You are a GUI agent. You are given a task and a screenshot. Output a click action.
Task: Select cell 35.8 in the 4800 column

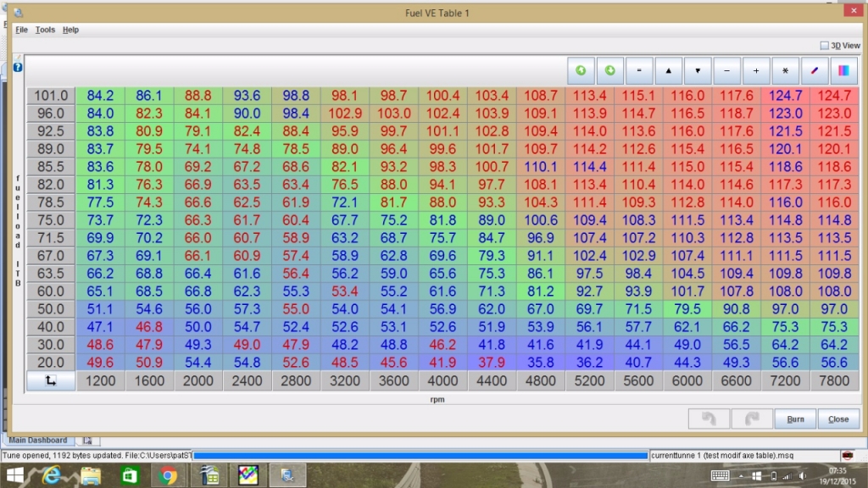point(541,363)
